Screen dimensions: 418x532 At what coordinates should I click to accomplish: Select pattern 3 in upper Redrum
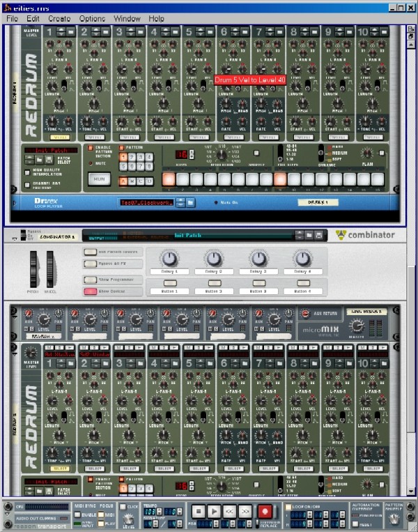click(x=140, y=157)
